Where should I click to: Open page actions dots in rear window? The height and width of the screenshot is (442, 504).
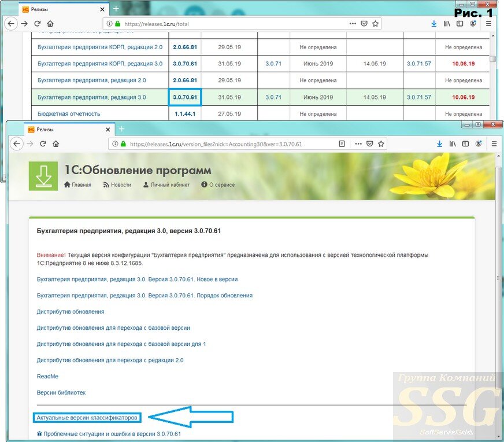[x=353, y=24]
